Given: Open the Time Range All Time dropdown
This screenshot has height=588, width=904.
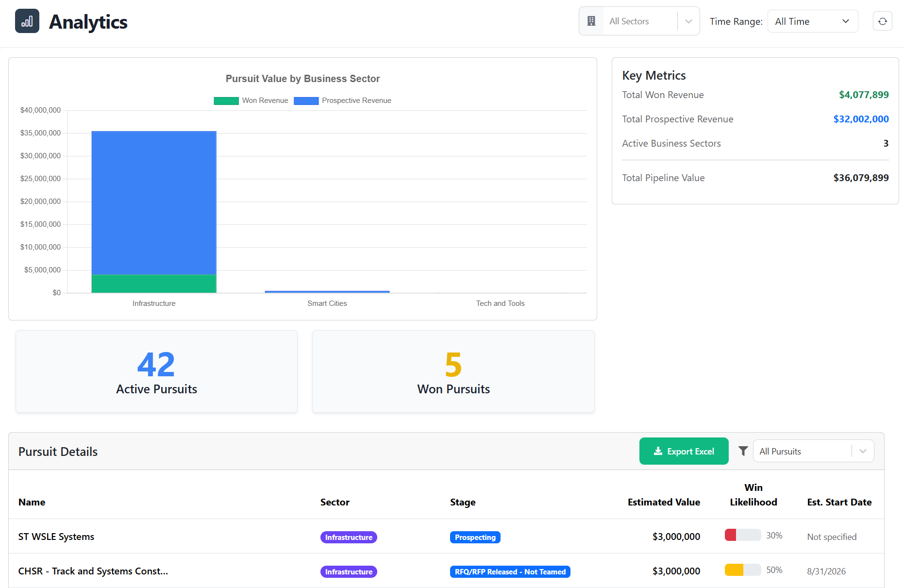Looking at the screenshot, I should (x=812, y=21).
